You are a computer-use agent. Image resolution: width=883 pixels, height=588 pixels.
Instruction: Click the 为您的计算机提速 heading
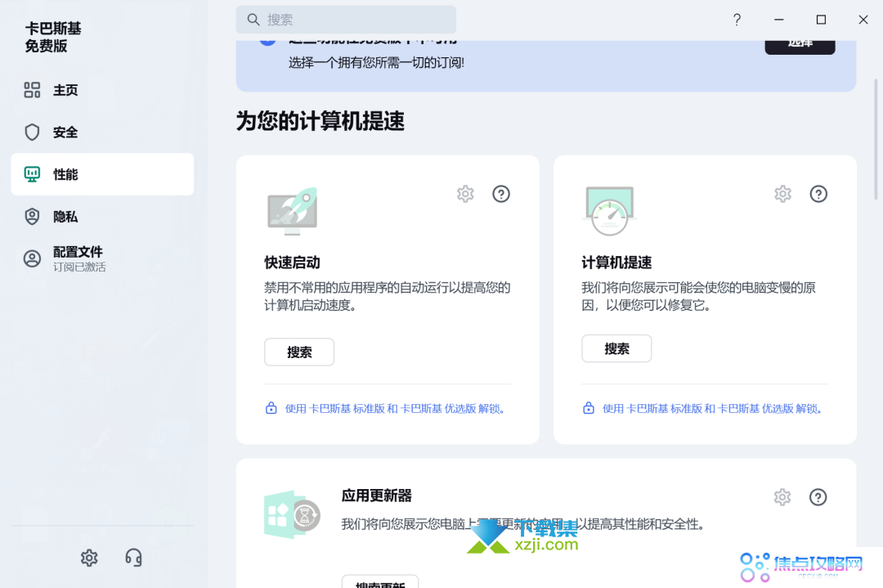point(320,121)
